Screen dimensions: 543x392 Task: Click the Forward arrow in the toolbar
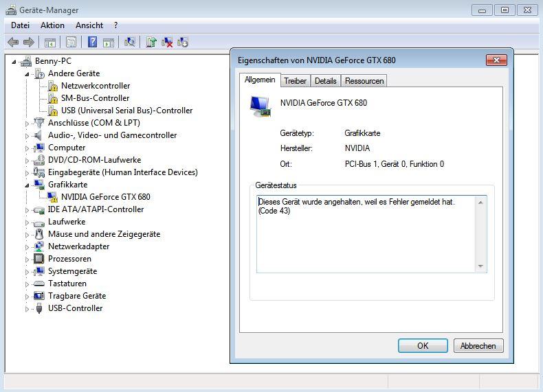point(29,42)
